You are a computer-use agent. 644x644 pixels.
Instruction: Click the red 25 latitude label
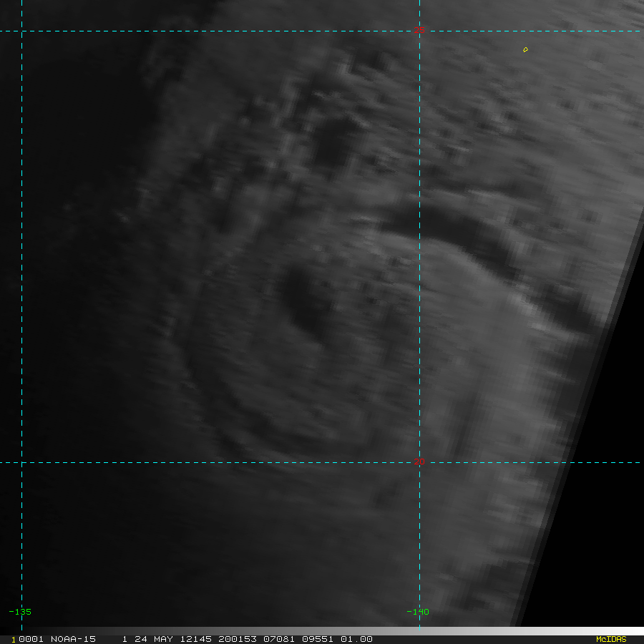419,30
